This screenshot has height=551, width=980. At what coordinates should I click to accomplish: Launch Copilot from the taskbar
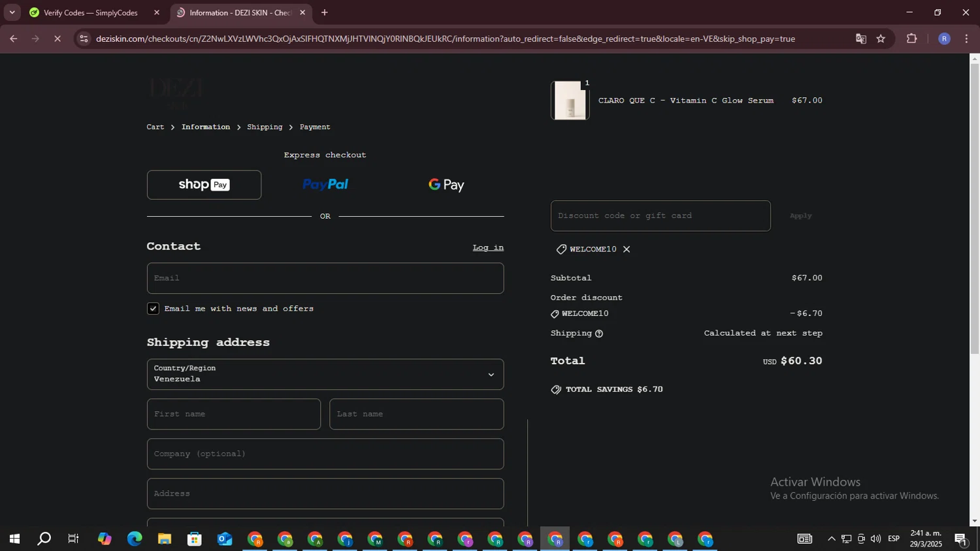(105, 539)
